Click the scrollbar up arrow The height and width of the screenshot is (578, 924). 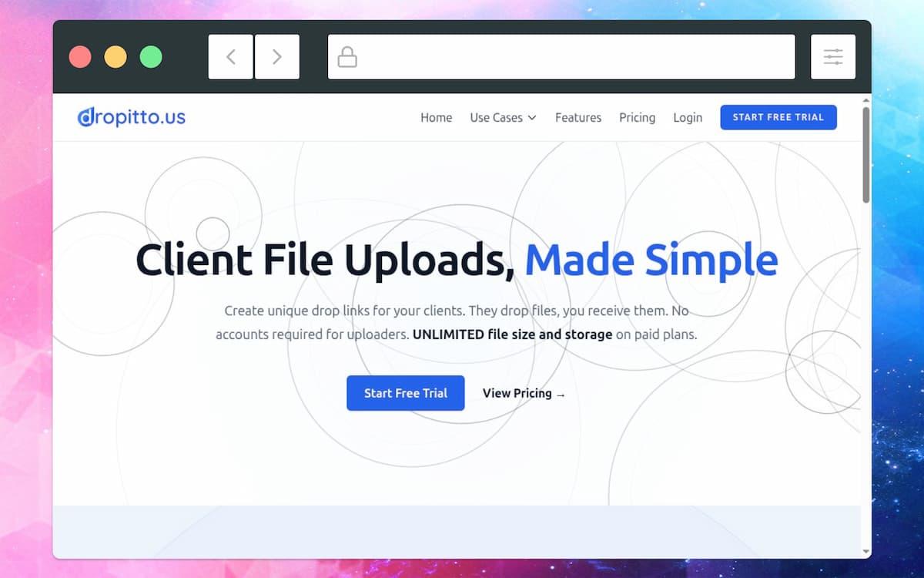(x=866, y=100)
